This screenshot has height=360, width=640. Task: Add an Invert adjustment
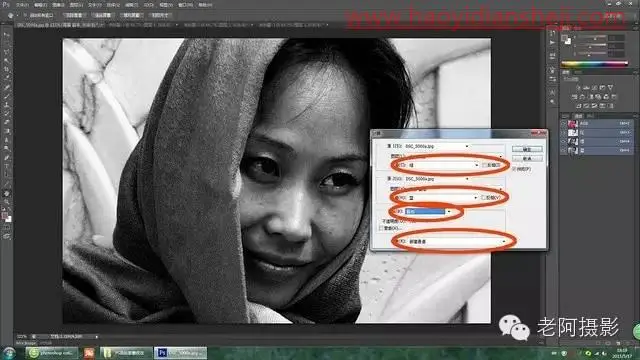tap(579, 106)
